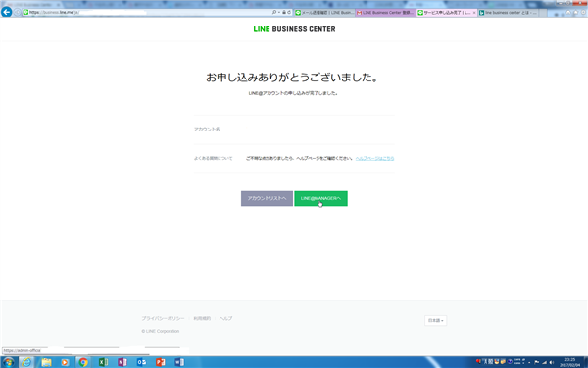Viewport: 588px width, 368px height.
Task: Click the browser Forward arrow button
Action: click(x=18, y=13)
